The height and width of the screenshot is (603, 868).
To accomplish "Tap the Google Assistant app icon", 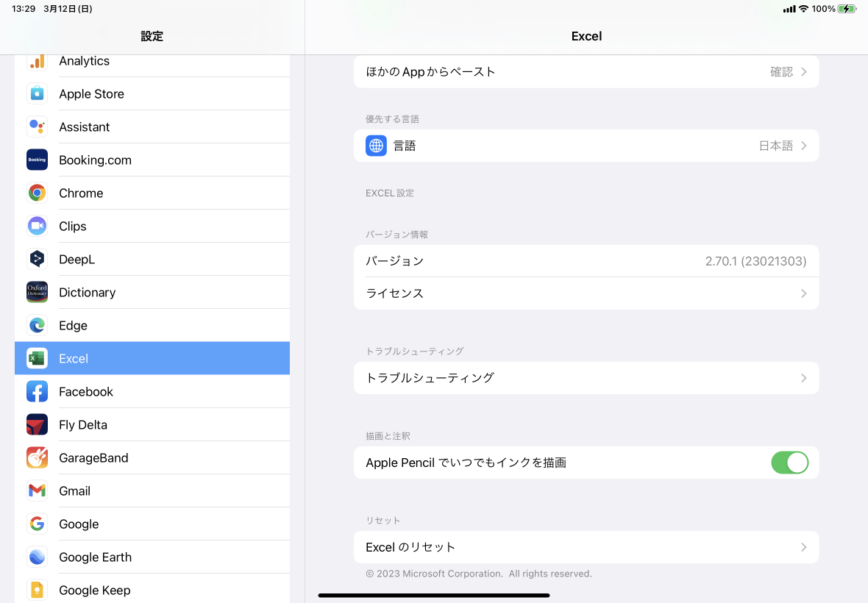I will tap(37, 126).
